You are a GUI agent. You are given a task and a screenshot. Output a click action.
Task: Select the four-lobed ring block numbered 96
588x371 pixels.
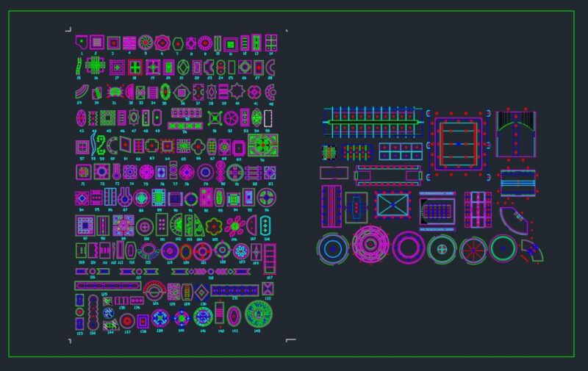pos(267,198)
